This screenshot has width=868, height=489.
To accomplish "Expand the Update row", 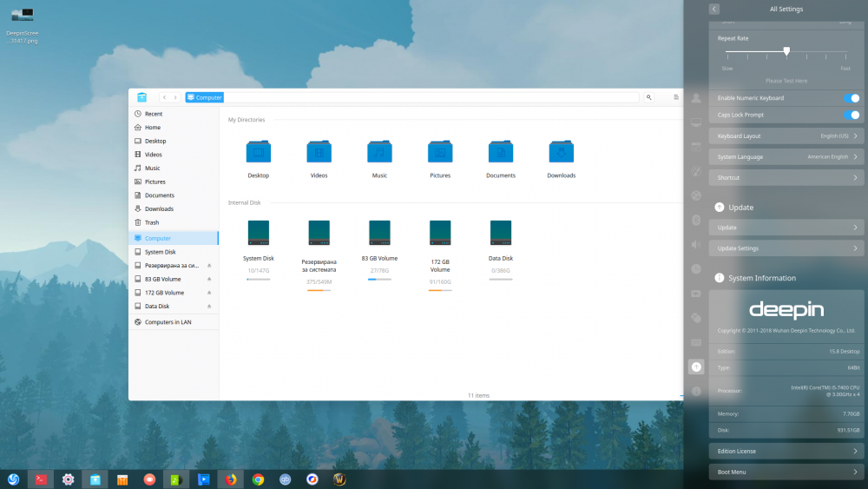I will [786, 228].
